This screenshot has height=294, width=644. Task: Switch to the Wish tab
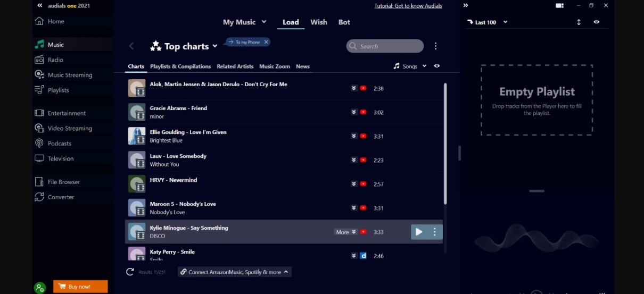coord(319,22)
